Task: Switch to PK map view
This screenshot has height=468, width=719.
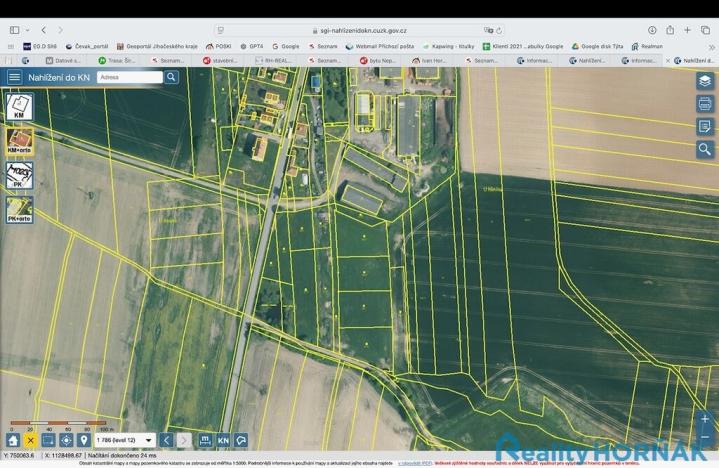Action: [19, 176]
